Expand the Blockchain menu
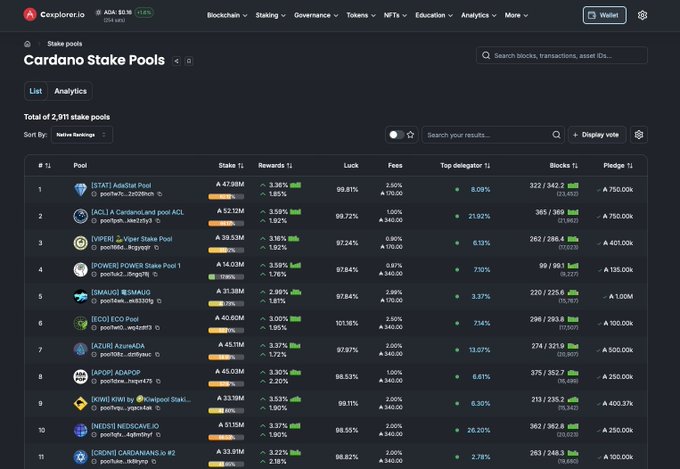The width and height of the screenshot is (680, 469). click(x=227, y=15)
